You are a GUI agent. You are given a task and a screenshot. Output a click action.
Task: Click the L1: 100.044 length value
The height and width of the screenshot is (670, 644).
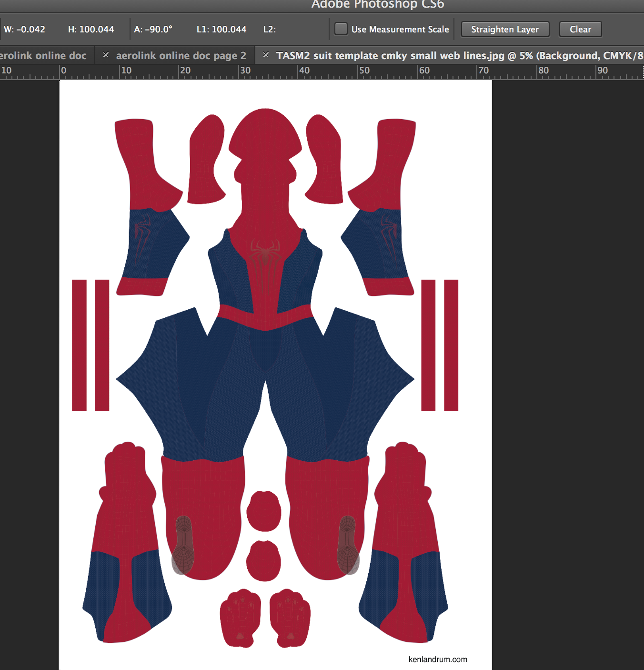221,29
